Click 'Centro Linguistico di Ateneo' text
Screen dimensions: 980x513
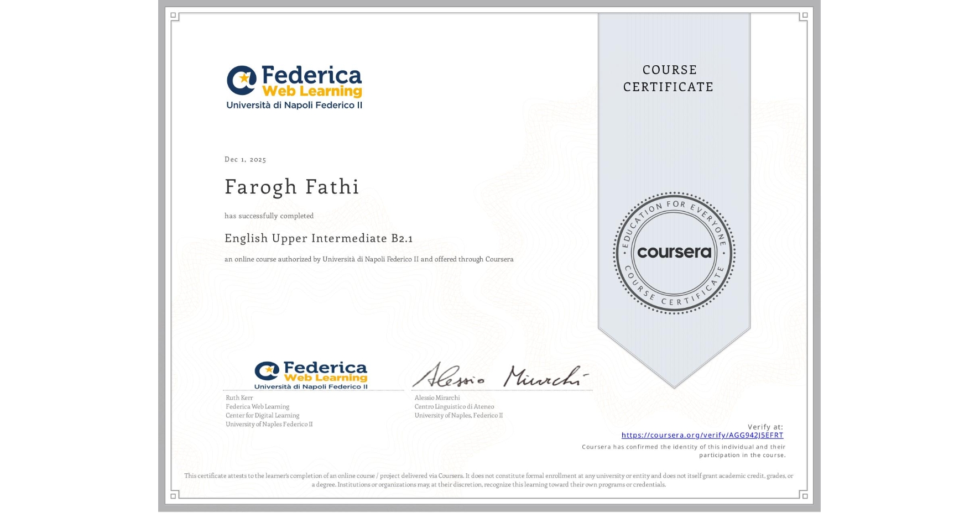click(454, 406)
